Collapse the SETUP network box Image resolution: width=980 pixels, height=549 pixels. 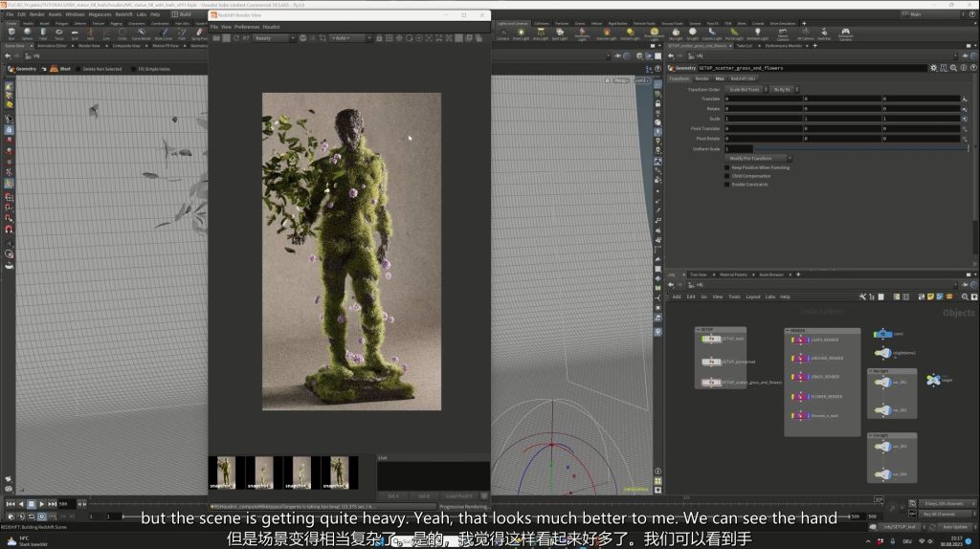click(698, 329)
